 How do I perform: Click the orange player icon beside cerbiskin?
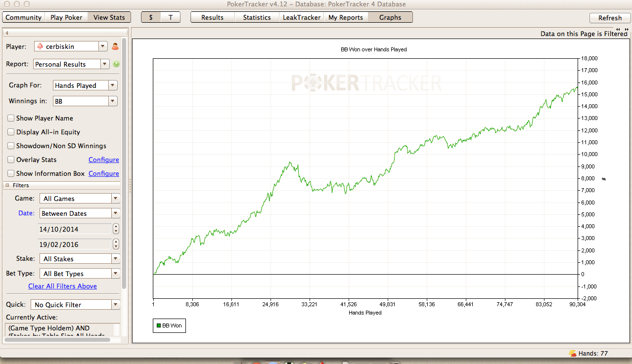(115, 46)
